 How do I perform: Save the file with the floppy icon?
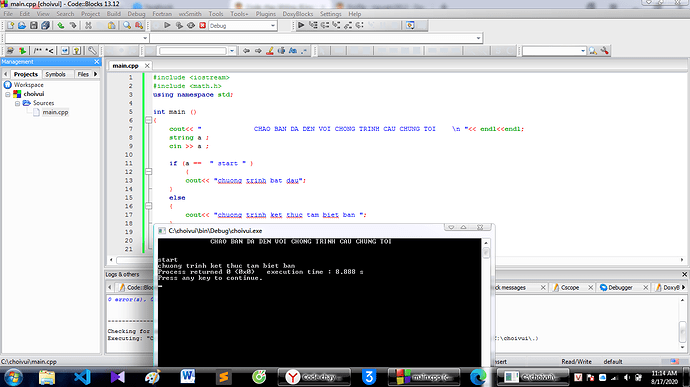(x=33, y=26)
